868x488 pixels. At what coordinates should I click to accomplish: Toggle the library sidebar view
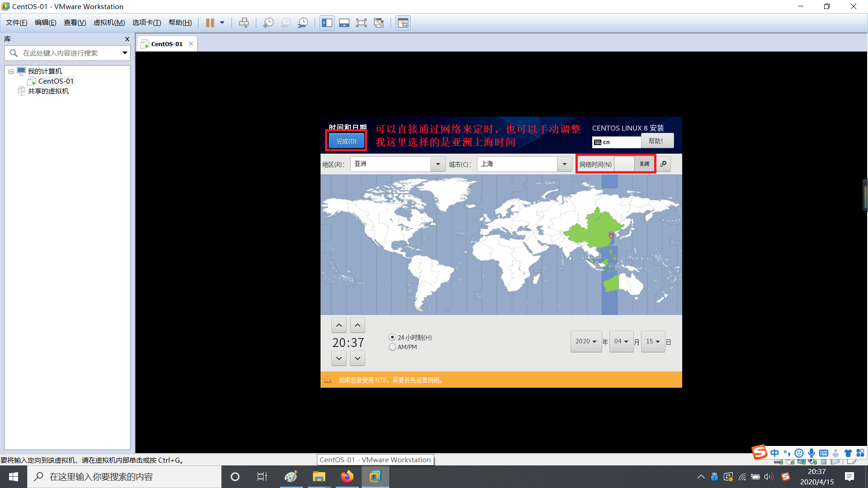tap(327, 23)
